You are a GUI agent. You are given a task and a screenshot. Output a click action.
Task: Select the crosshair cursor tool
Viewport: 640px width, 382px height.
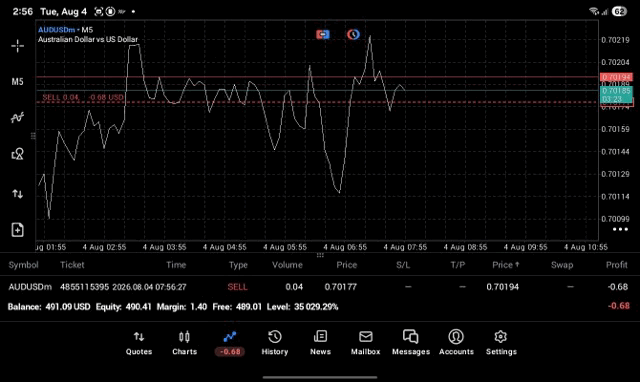(x=18, y=46)
